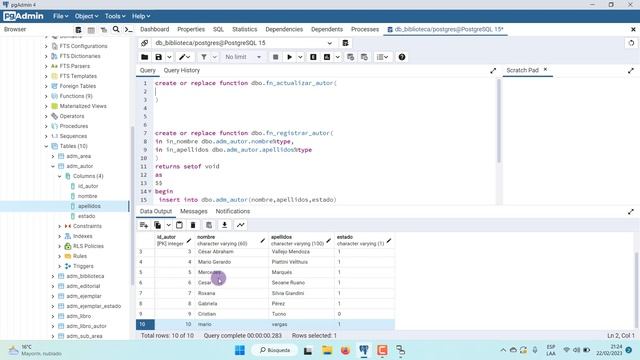Screen dimensions: 640x360
Task: Stop the running query
Action: pyautogui.click(x=276, y=57)
